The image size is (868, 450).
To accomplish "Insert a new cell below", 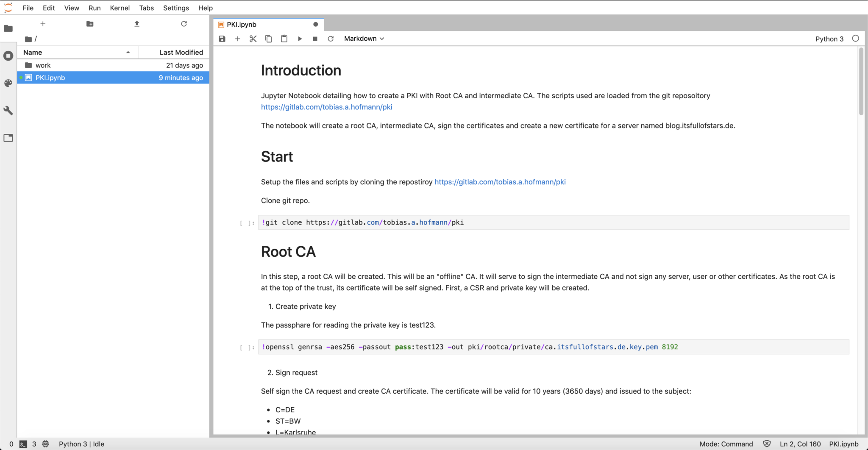I will pos(237,39).
